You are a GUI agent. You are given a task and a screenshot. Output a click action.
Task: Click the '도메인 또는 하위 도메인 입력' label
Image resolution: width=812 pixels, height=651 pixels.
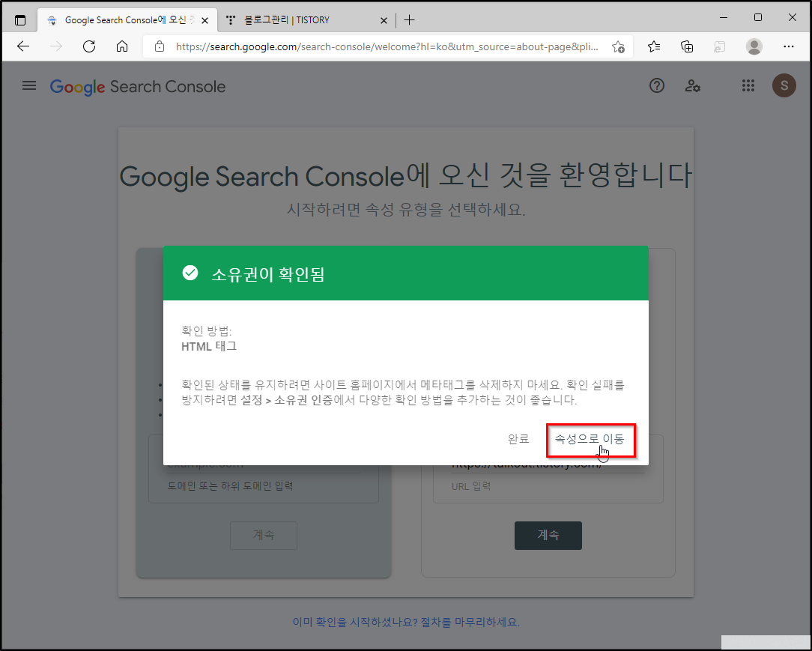click(x=231, y=485)
